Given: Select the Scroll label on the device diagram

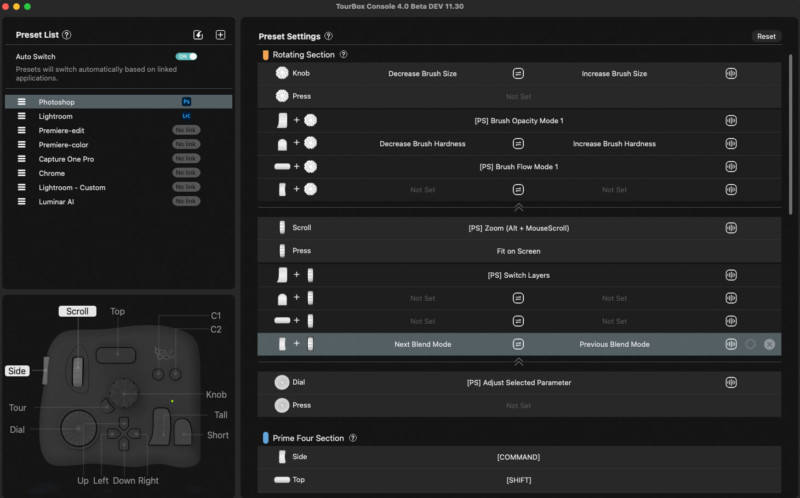Looking at the screenshot, I should [x=77, y=311].
